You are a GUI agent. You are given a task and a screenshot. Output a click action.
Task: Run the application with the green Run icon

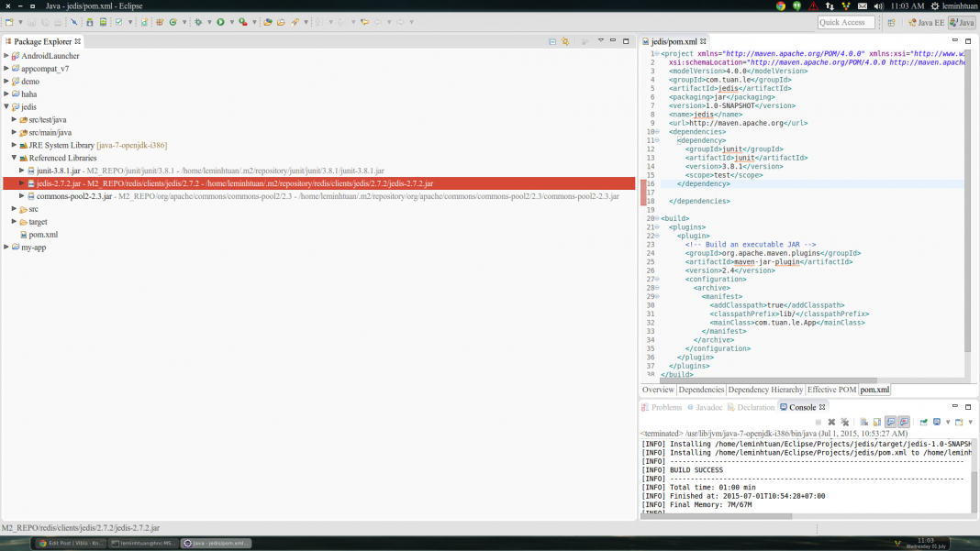221,20
